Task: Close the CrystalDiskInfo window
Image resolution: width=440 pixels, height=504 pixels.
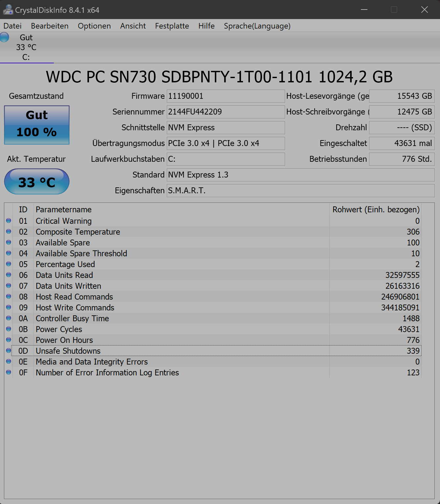Action: (425, 10)
